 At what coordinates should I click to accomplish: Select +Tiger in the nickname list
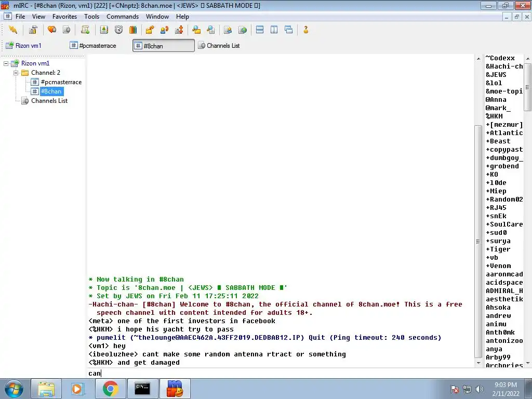(498, 249)
